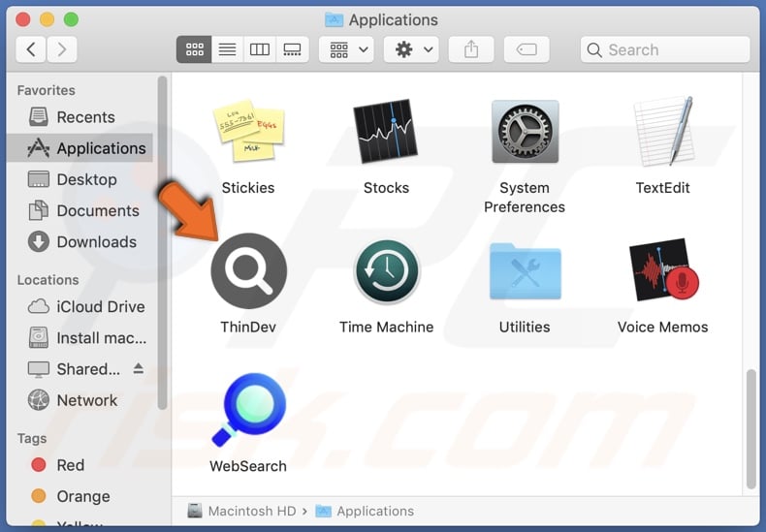The width and height of the screenshot is (766, 532).
Task: Select the Voice Memos app
Action: coord(663,273)
